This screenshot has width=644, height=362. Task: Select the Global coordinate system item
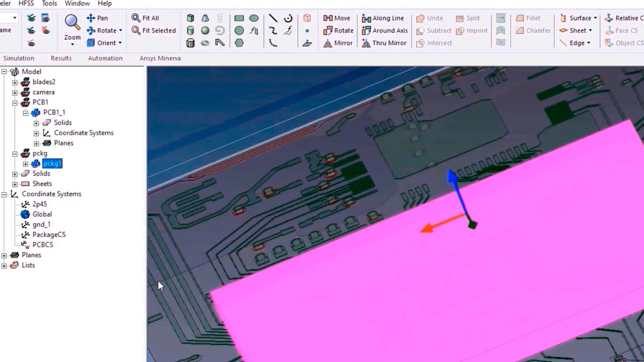point(42,214)
